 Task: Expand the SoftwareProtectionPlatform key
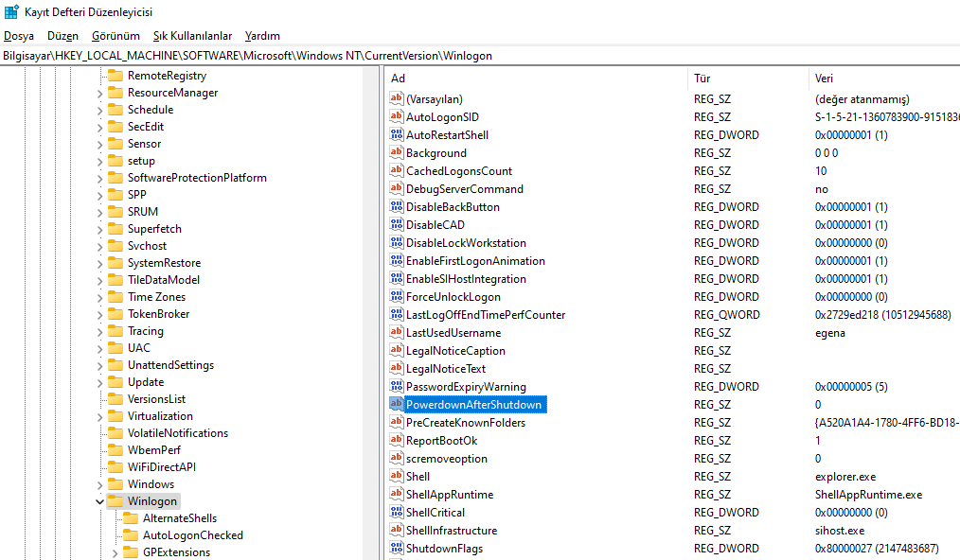coord(99,178)
